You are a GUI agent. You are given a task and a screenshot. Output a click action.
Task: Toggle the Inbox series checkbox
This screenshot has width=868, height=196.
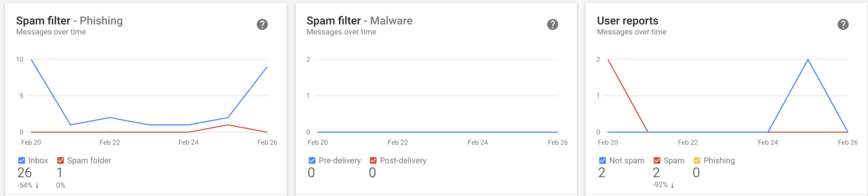22,161
